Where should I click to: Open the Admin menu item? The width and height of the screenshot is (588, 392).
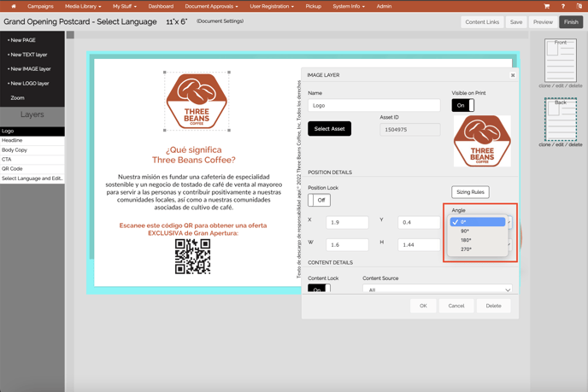coord(384,6)
